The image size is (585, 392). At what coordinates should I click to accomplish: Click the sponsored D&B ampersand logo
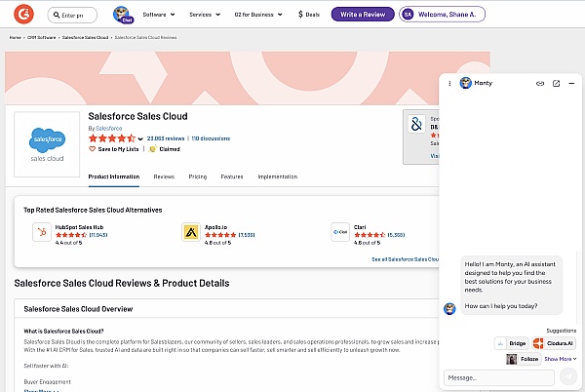coord(416,124)
